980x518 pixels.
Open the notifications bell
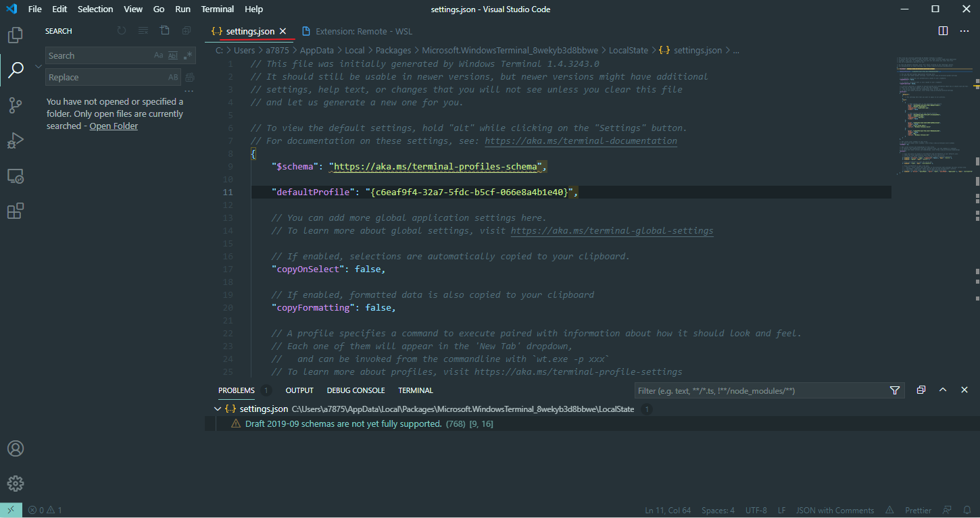[x=966, y=510]
